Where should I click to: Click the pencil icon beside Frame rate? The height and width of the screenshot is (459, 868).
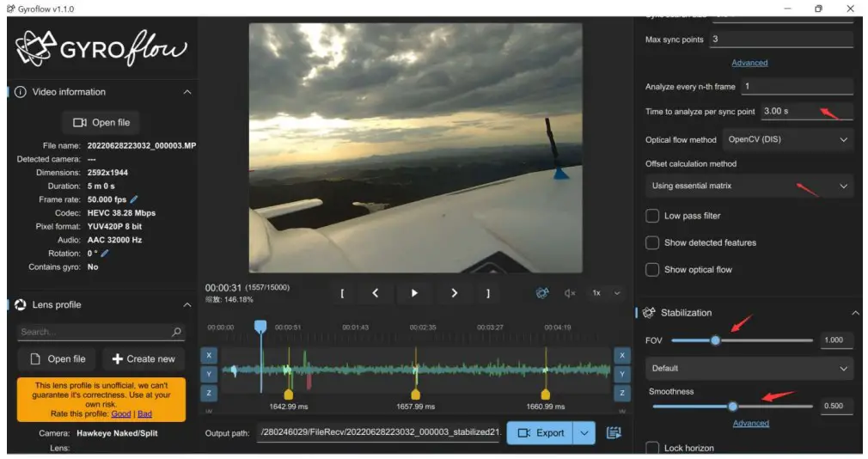tap(133, 199)
